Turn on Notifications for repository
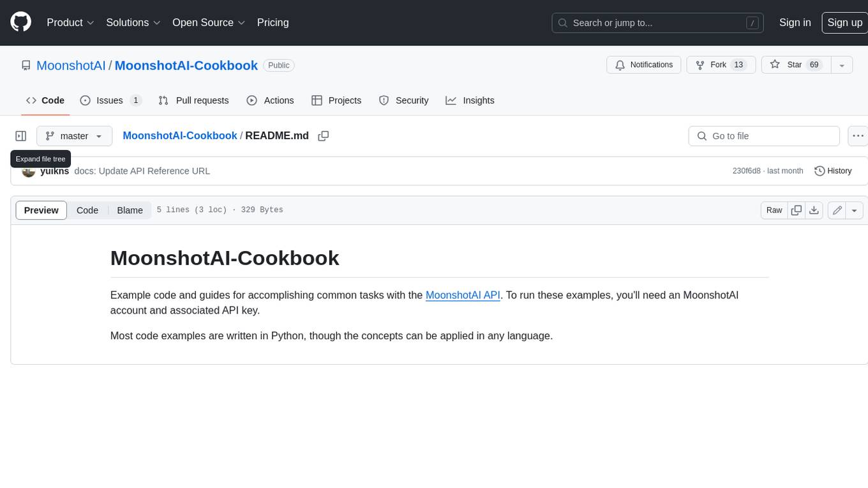The width and height of the screenshot is (868, 488). 644,65
